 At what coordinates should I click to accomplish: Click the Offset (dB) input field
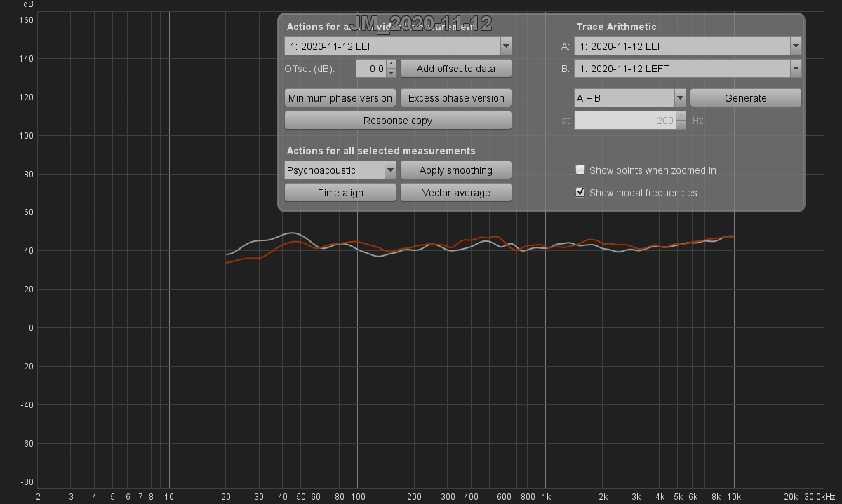(x=370, y=69)
